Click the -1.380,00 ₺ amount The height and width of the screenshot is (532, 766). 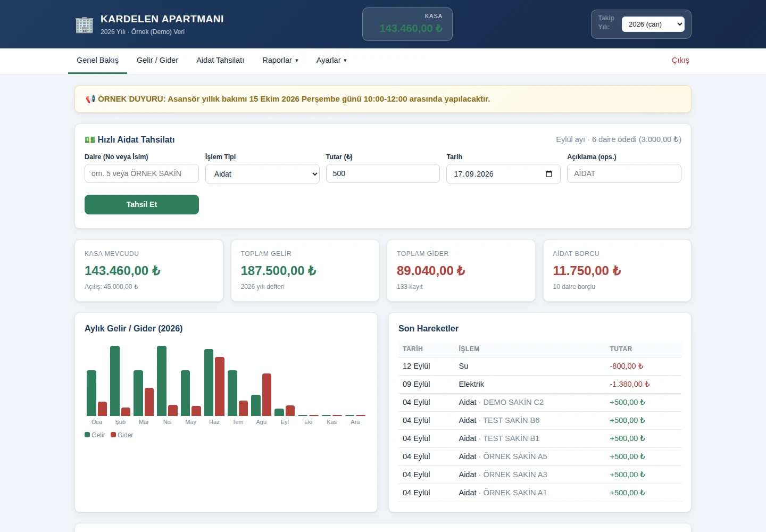[x=630, y=384]
